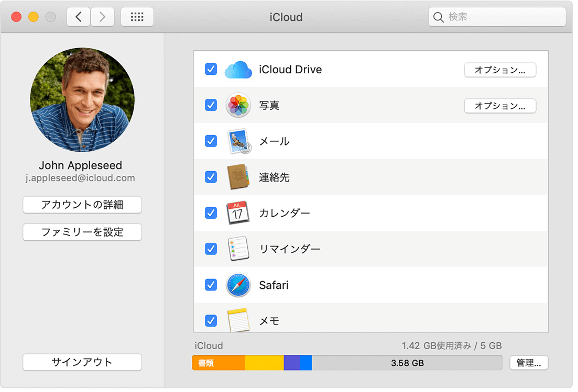Click the Safari compass icon
The image size is (578, 392).
(x=238, y=285)
